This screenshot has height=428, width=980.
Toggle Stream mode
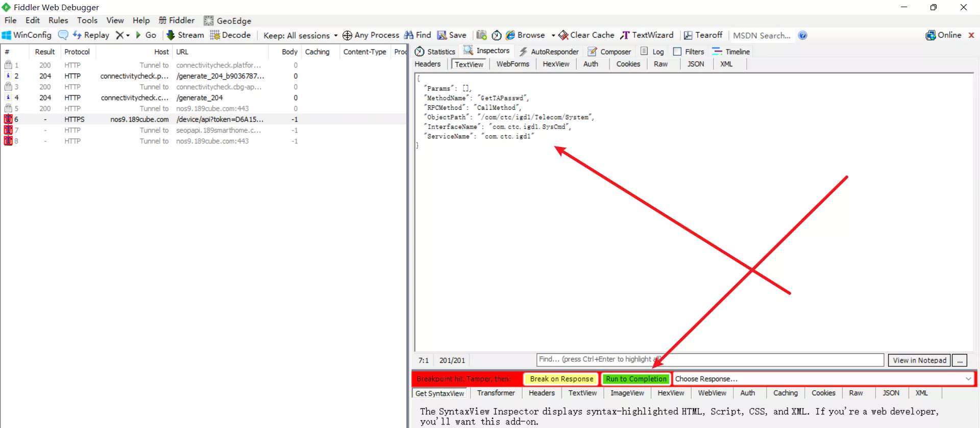(185, 35)
